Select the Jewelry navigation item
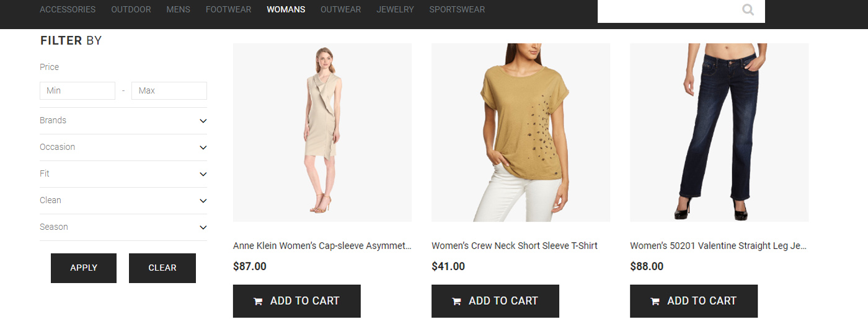This screenshot has height=319, width=868. click(395, 9)
